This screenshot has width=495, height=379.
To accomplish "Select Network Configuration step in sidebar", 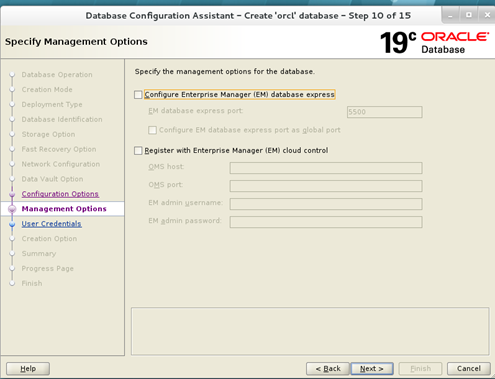I will point(61,164).
